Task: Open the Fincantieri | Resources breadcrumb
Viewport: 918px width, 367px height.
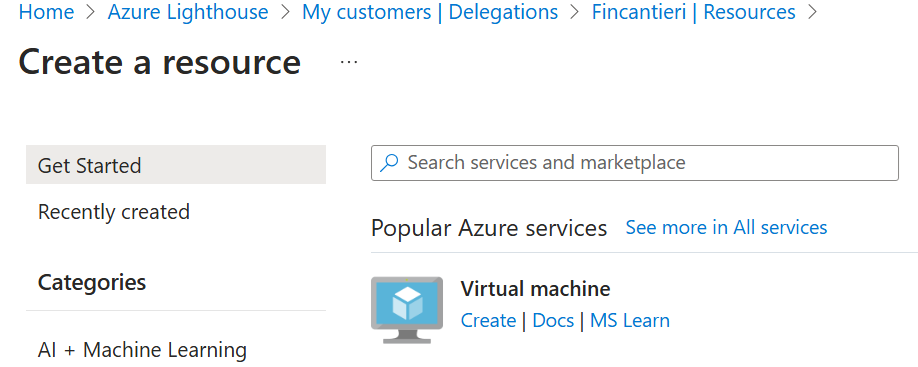Action: (x=693, y=12)
